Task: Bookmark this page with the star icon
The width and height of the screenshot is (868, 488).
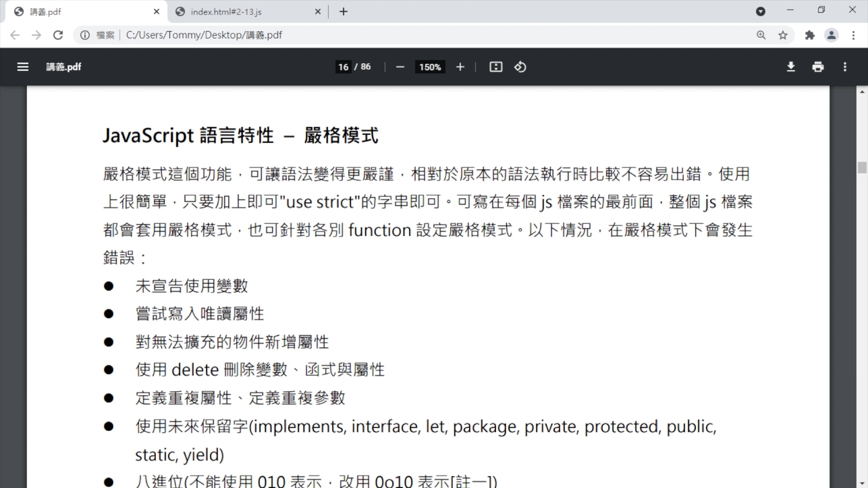Action: 783,35
